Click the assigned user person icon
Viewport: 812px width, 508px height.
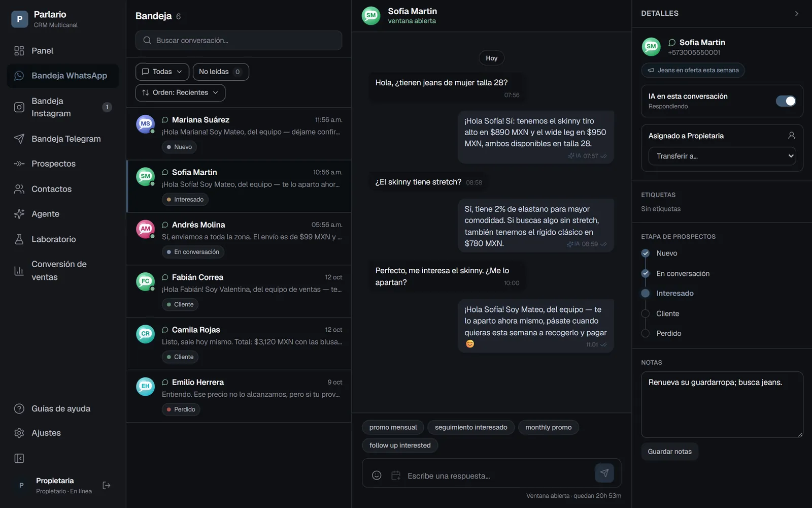[x=791, y=136]
